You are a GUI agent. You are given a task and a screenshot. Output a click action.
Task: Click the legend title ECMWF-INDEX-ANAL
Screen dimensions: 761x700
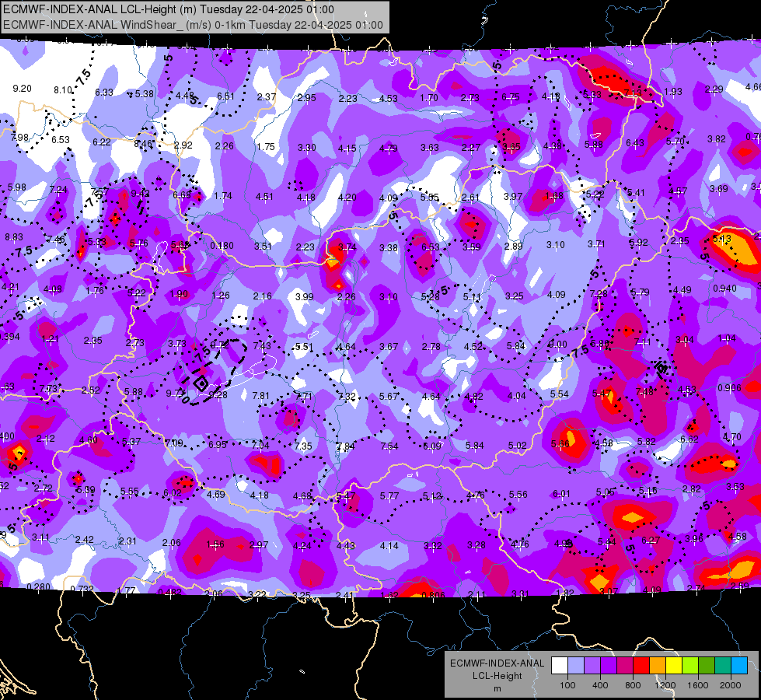coord(497,663)
